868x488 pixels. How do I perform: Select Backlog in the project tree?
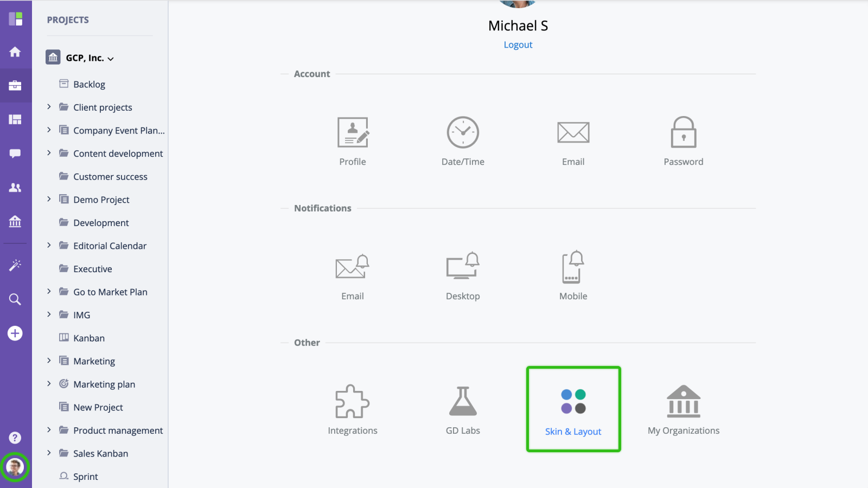point(89,84)
